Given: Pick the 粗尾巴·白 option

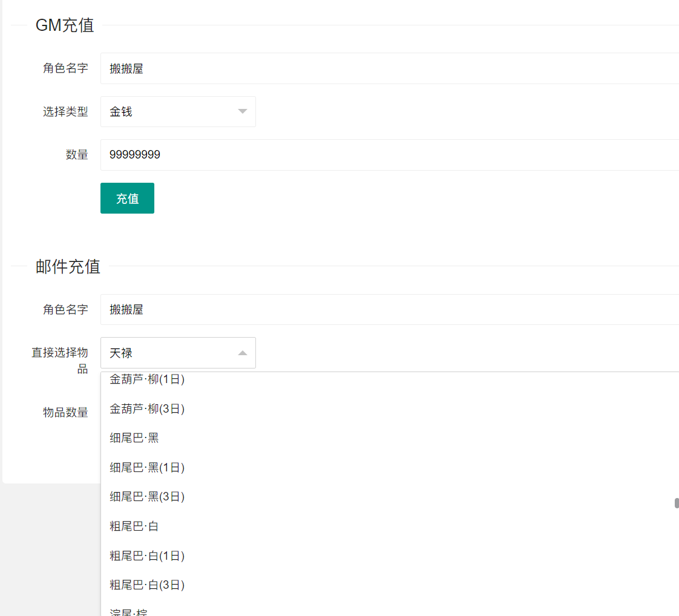Looking at the screenshot, I should click(x=134, y=526).
